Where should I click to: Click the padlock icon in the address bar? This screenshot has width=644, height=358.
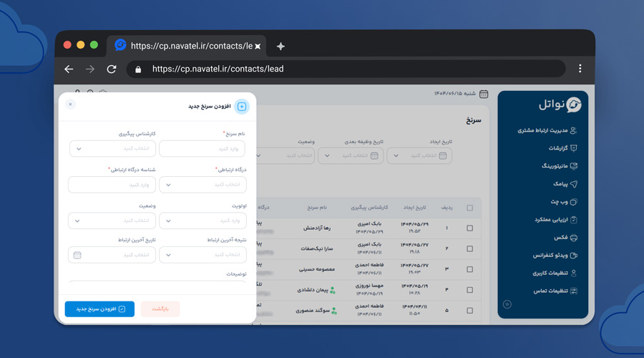tap(138, 69)
